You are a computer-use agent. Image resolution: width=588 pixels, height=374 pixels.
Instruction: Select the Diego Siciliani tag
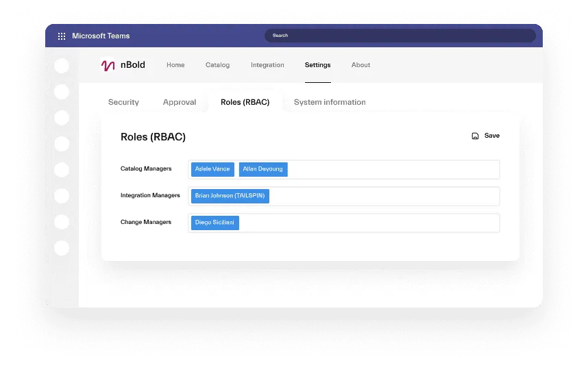215,223
